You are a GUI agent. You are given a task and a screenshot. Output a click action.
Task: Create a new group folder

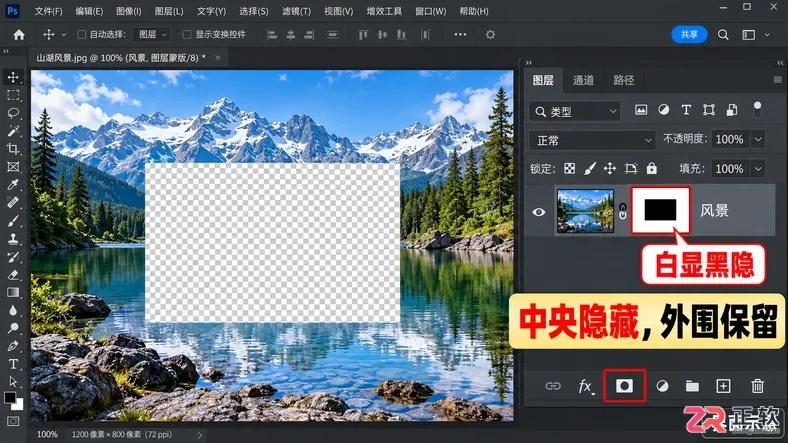pyautogui.click(x=693, y=386)
